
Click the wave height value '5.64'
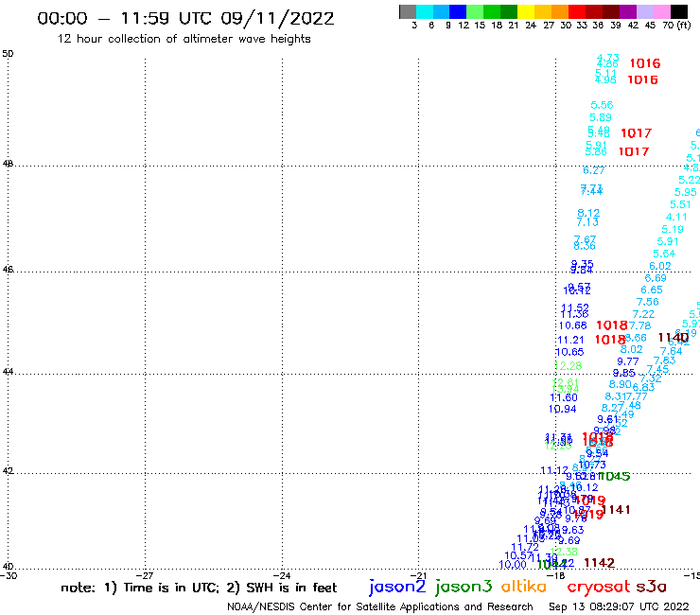664,254
